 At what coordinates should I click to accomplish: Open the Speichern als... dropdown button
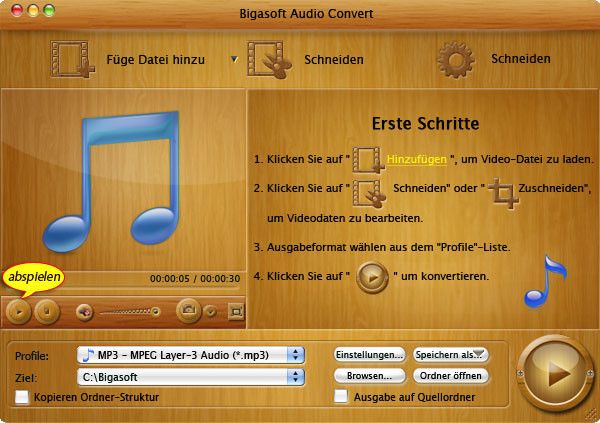pyautogui.click(x=451, y=354)
